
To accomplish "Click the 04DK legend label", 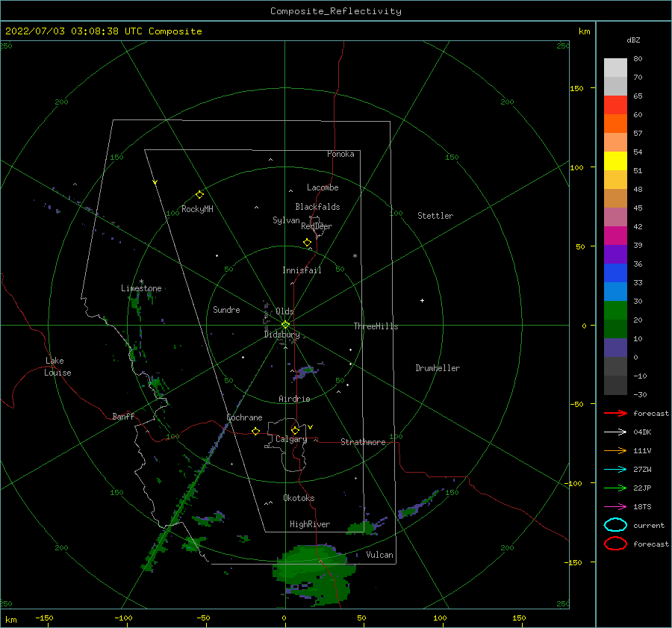I will pyautogui.click(x=642, y=432).
